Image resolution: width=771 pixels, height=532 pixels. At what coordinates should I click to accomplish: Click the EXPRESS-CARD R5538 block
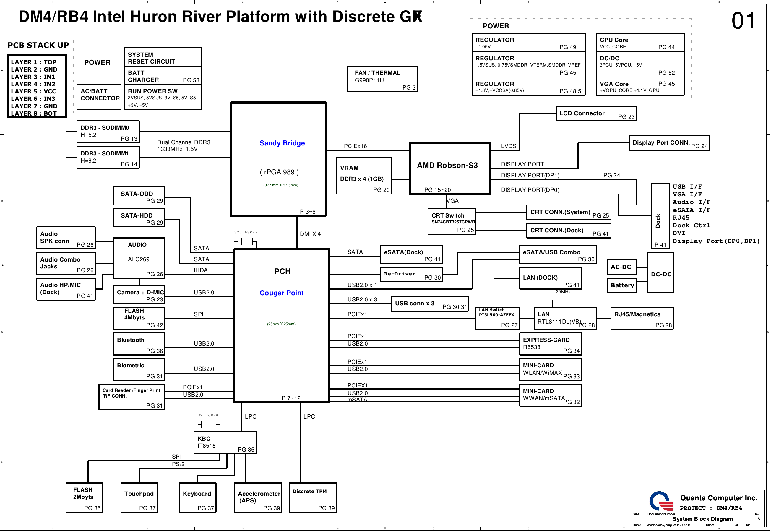[x=551, y=344]
